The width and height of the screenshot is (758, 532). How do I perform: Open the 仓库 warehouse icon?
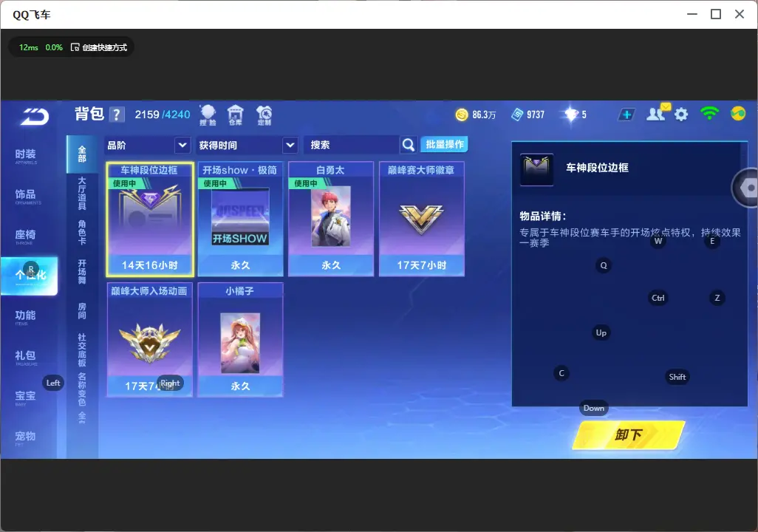click(236, 115)
